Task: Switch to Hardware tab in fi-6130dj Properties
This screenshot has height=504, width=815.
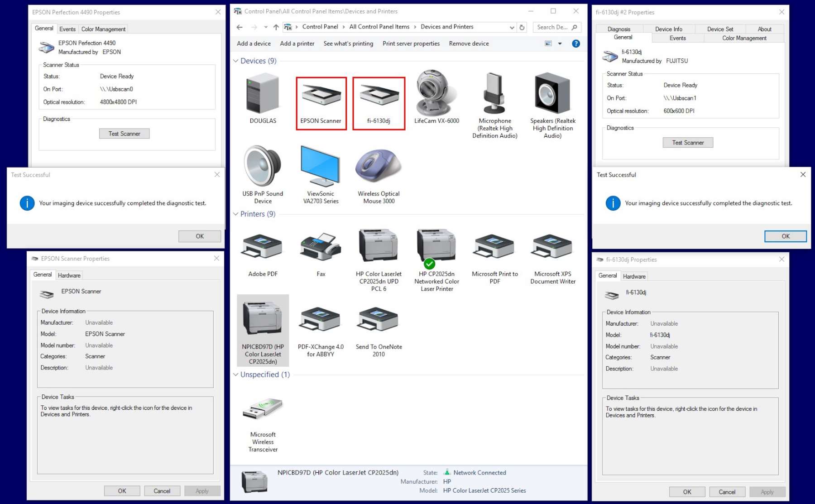Action: pos(634,276)
